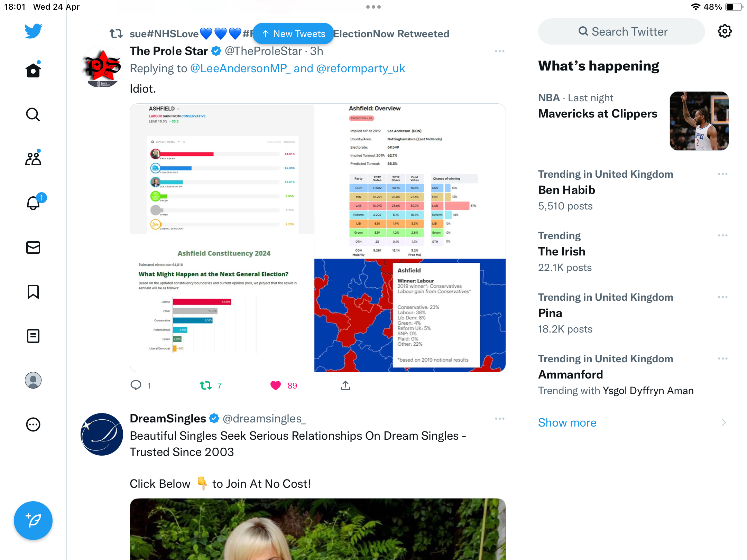Open the Bookmarks icon
The width and height of the screenshot is (747, 560).
[33, 292]
